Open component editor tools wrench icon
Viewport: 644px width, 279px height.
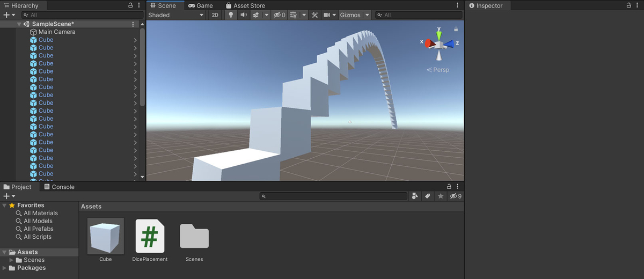(x=315, y=15)
